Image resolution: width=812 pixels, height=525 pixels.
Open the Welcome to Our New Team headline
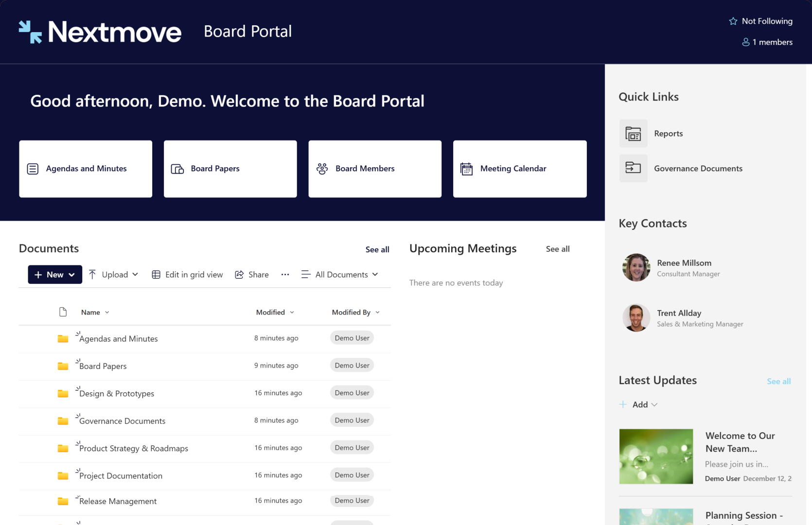(740, 442)
